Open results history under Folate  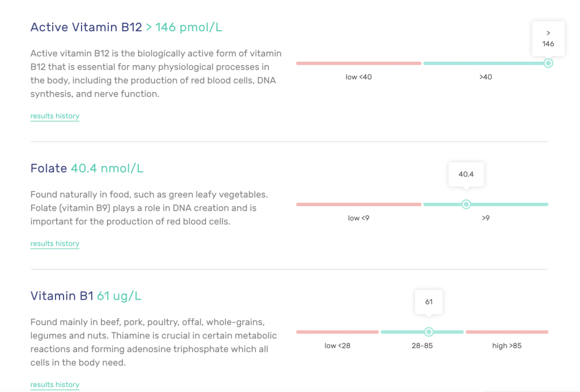tap(55, 244)
